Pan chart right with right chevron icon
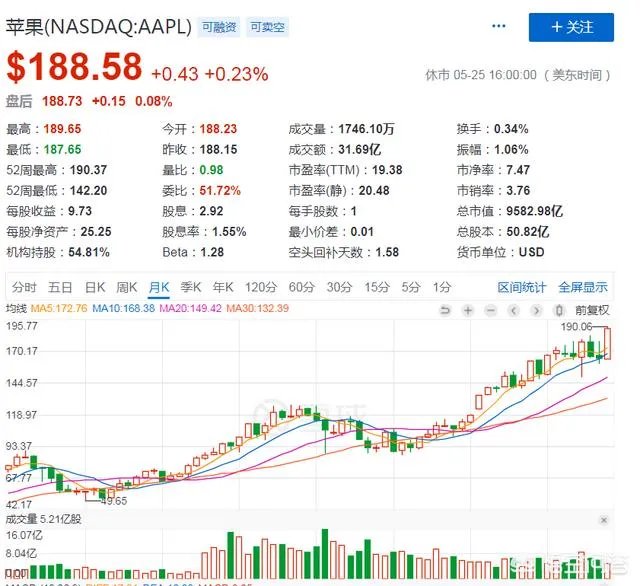 point(536,311)
